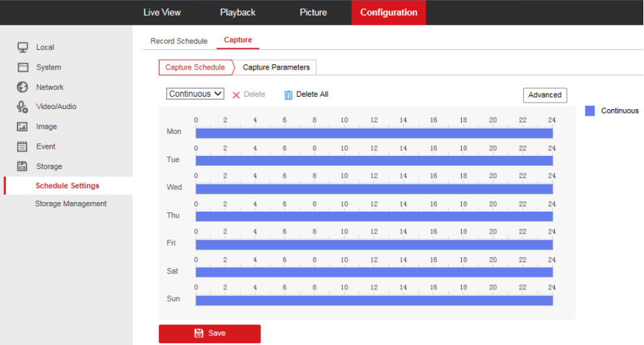Click the System window icon in sidebar
This screenshot has width=644, height=345.
click(x=23, y=68)
